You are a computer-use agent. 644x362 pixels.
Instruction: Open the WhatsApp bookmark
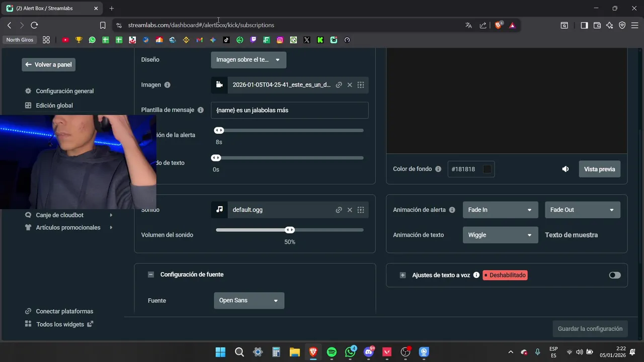pos(92,40)
